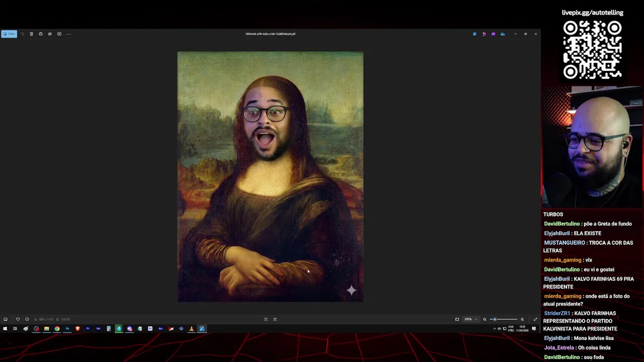Open Brave browser from the taskbar
The image size is (644, 362).
tap(77, 329)
